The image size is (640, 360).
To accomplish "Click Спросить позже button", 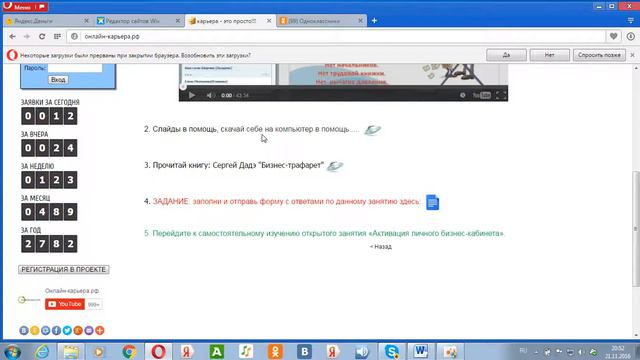I will pyautogui.click(x=599, y=55).
